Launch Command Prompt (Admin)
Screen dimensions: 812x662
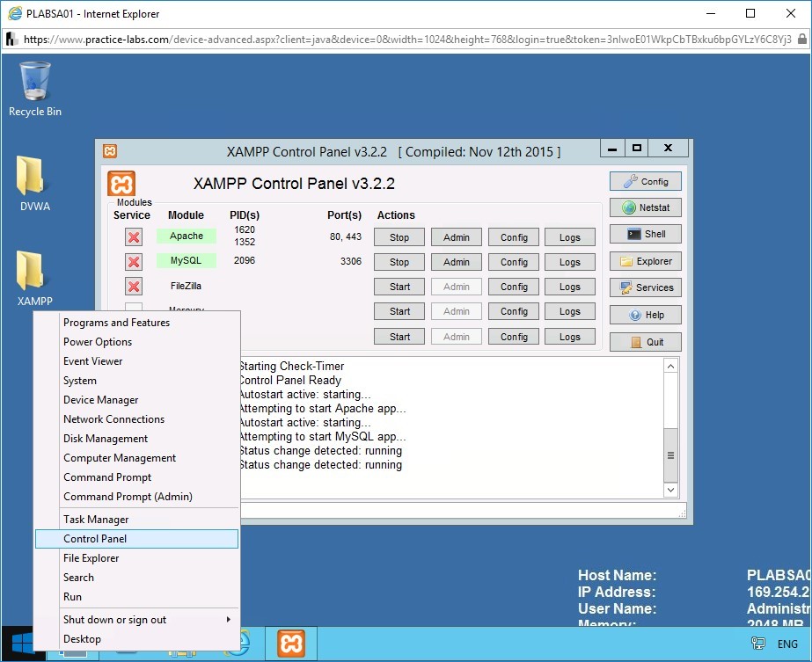[136, 497]
